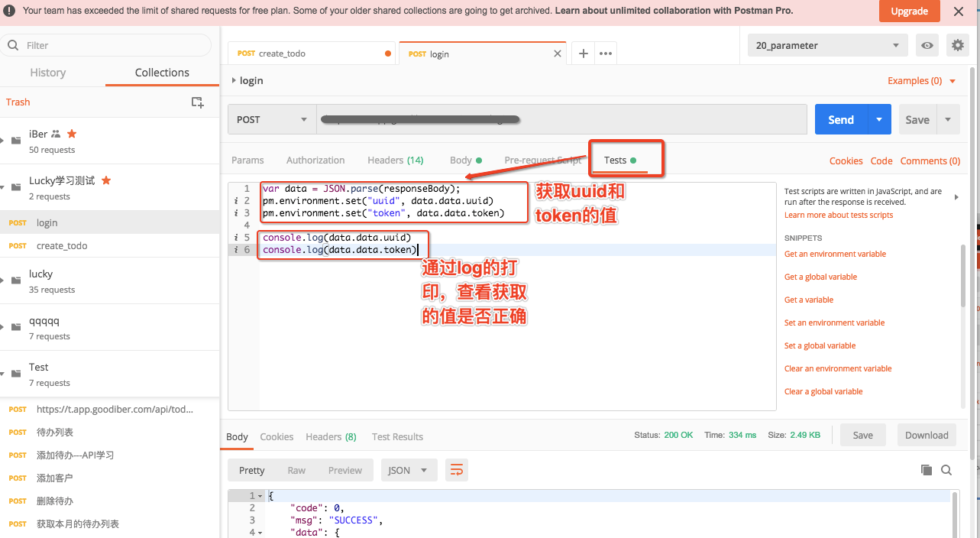Image resolution: width=980 pixels, height=538 pixels.
Task: Click the request URL field
Action: pyautogui.click(x=561, y=119)
